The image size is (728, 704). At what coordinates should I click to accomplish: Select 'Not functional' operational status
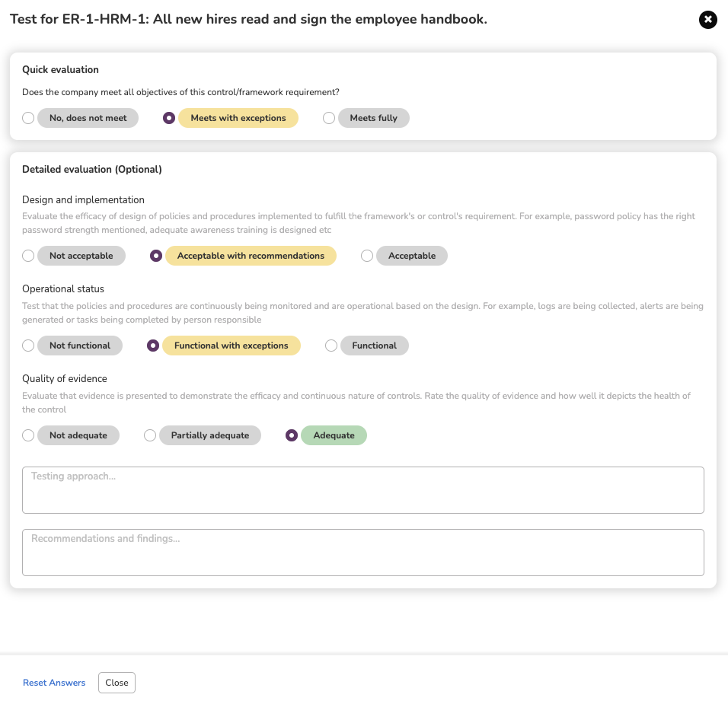[28, 346]
